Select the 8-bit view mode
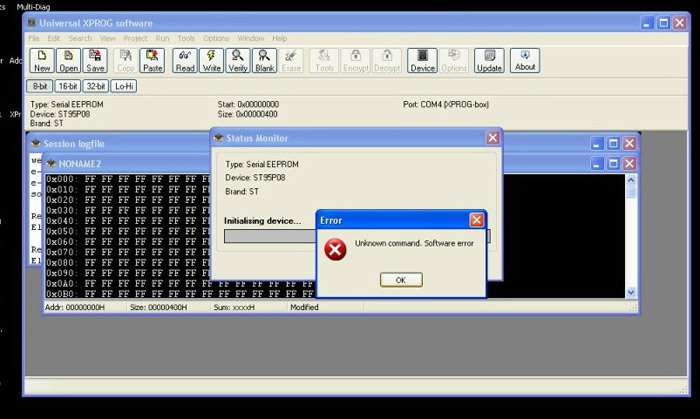This screenshot has height=419, width=700. click(x=40, y=86)
